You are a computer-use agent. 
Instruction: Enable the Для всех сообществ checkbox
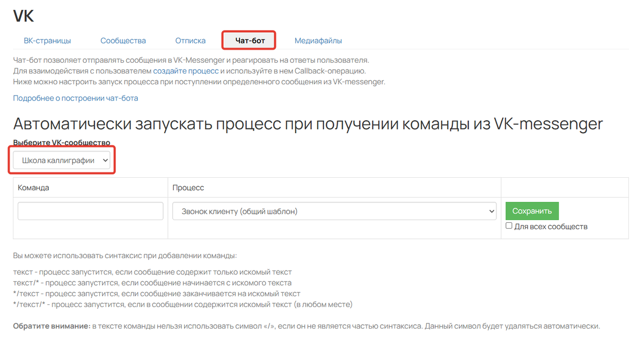tap(509, 225)
